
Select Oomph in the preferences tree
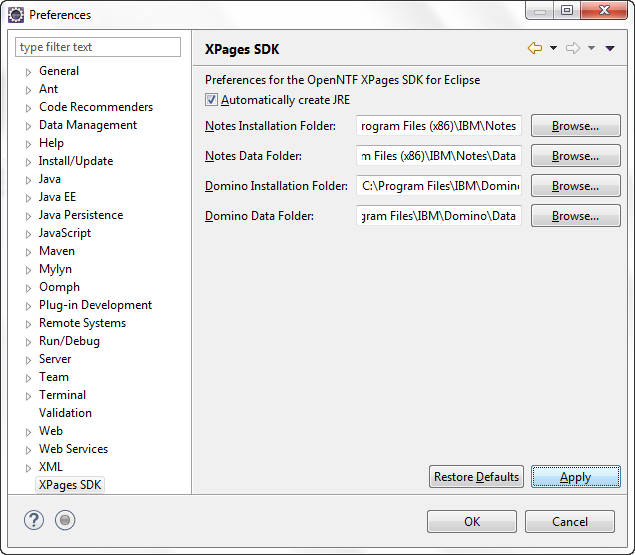pyautogui.click(x=59, y=287)
